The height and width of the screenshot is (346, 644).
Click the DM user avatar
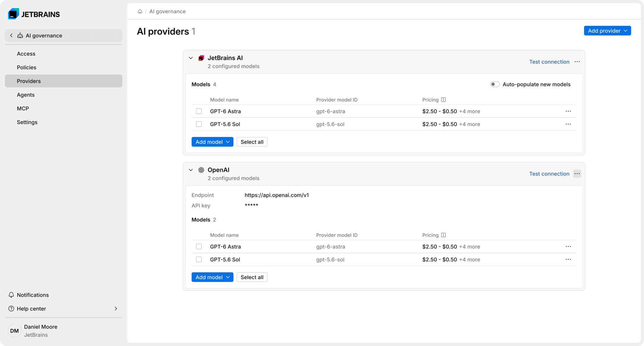14,331
